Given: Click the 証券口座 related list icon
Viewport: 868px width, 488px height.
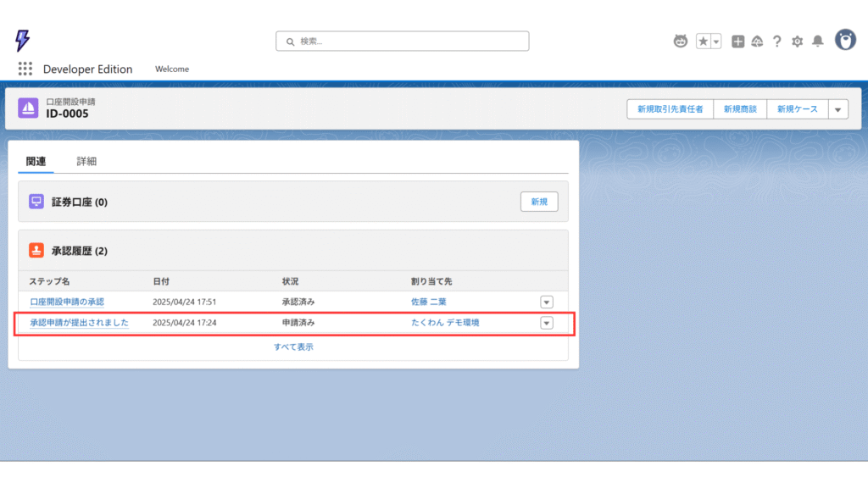Looking at the screenshot, I should [36, 202].
